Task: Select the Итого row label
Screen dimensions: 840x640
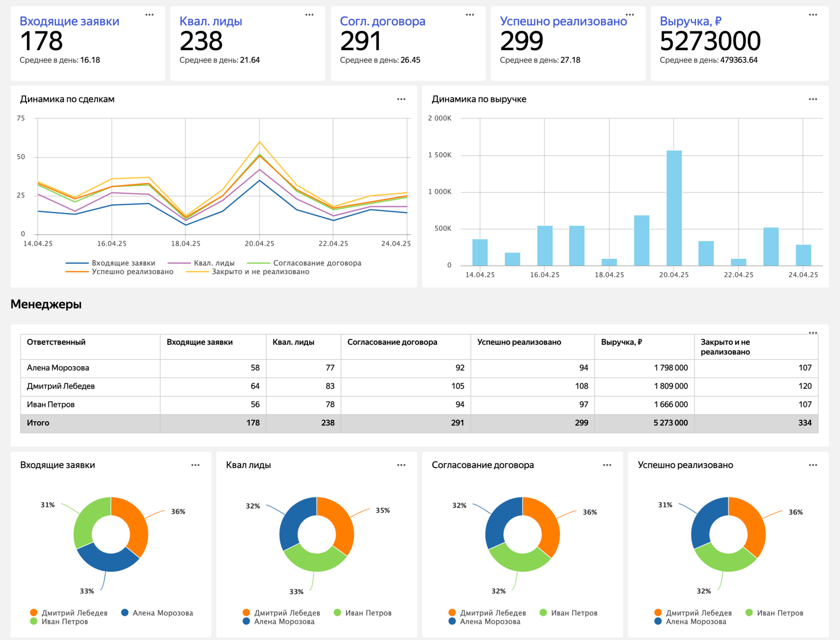Action: 38,423
